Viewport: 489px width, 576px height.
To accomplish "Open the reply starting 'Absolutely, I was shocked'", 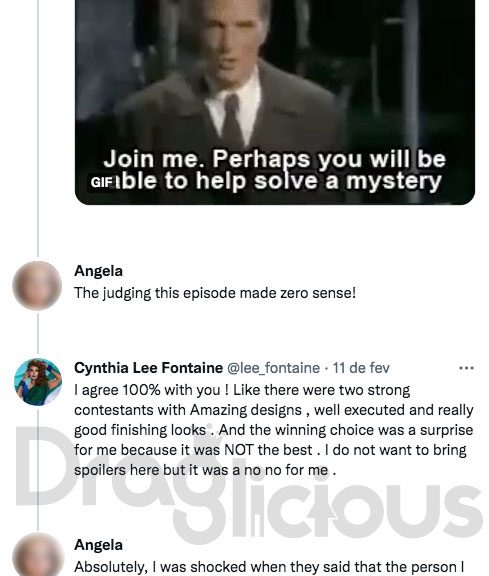I will click(x=269, y=567).
